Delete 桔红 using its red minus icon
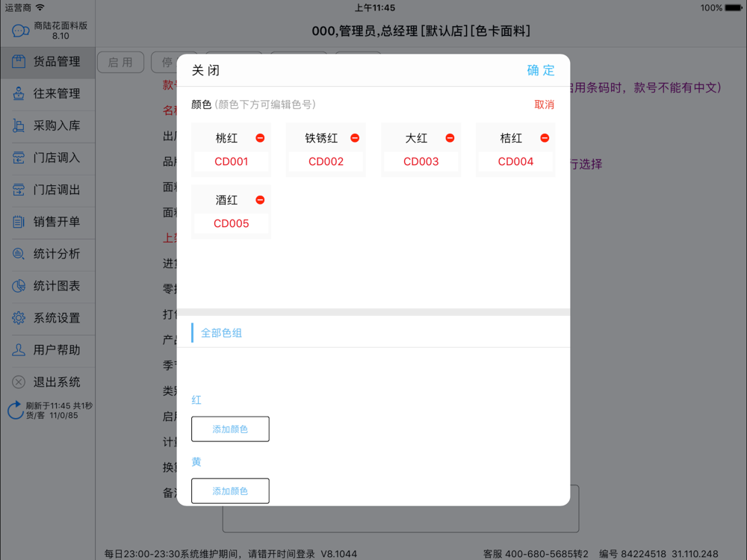Image resolution: width=747 pixels, height=560 pixels. pyautogui.click(x=545, y=138)
